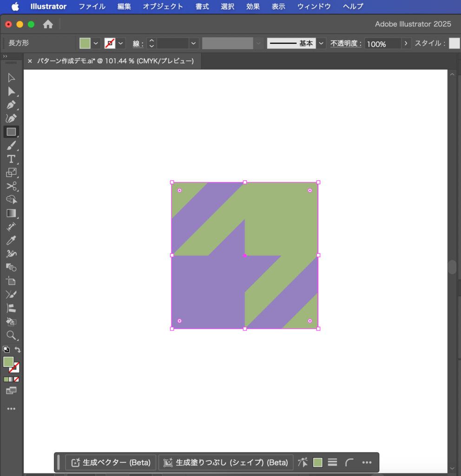Select the Pen tool
461x476 pixels.
click(11, 105)
